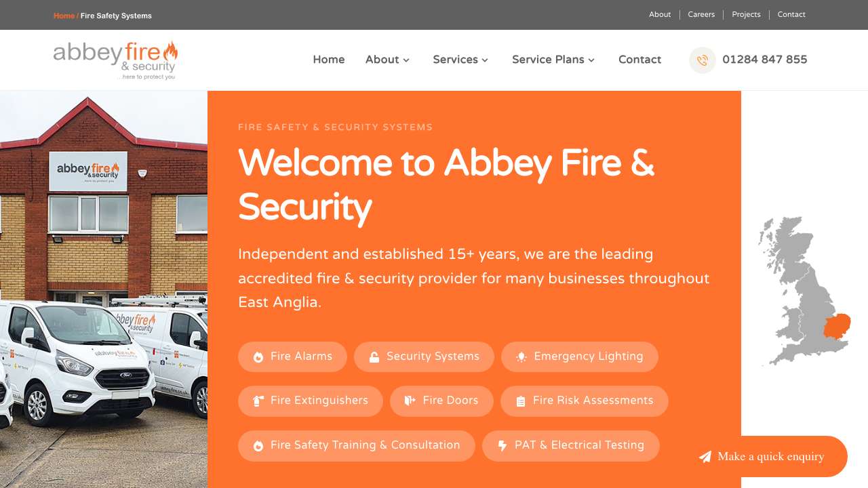Click the phone icon beside the number
Screen dimensions: 868x488
tap(703, 60)
